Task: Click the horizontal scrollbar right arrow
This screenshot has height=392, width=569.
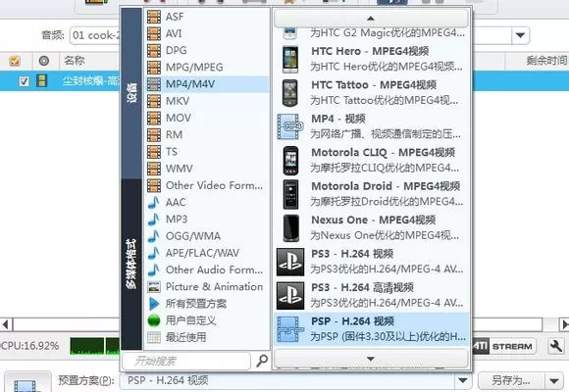Action: [x=564, y=324]
